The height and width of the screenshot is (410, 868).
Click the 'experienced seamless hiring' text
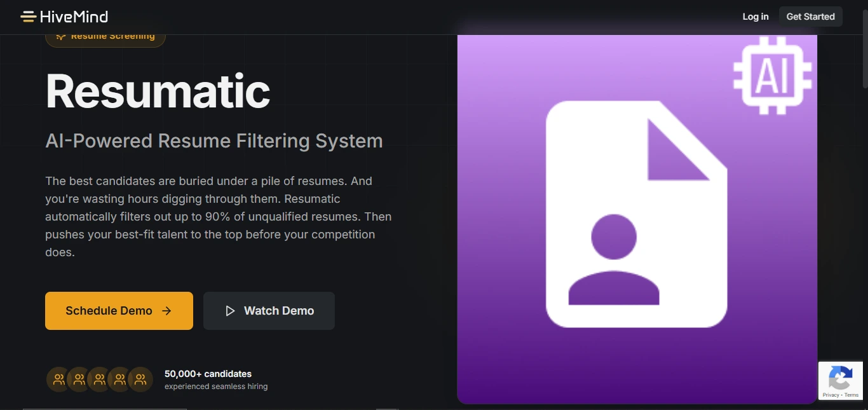tap(216, 386)
